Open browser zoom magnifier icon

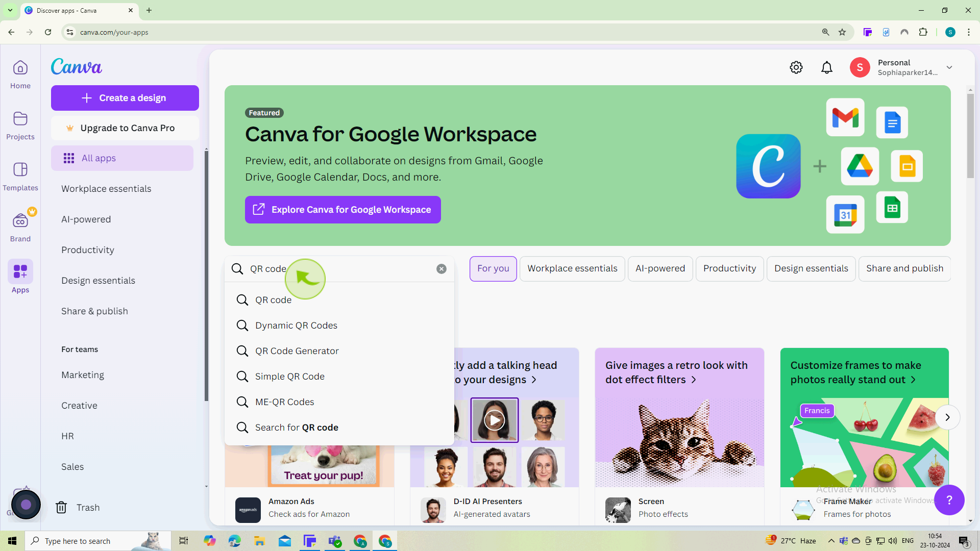pos(825,32)
